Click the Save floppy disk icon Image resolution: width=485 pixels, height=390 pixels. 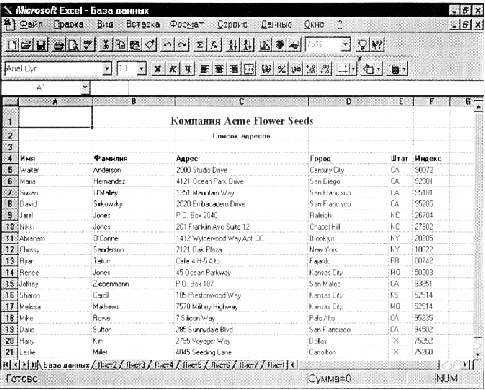click(42, 45)
